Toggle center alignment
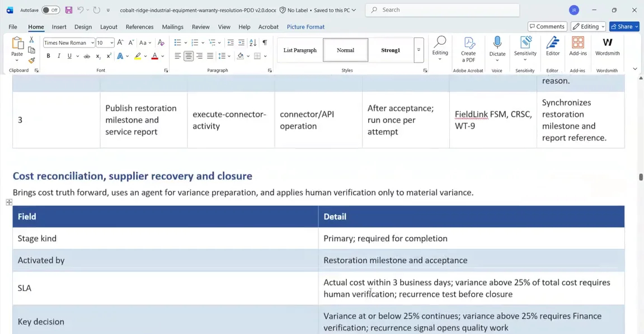This screenshot has width=644, height=334. coord(189,56)
